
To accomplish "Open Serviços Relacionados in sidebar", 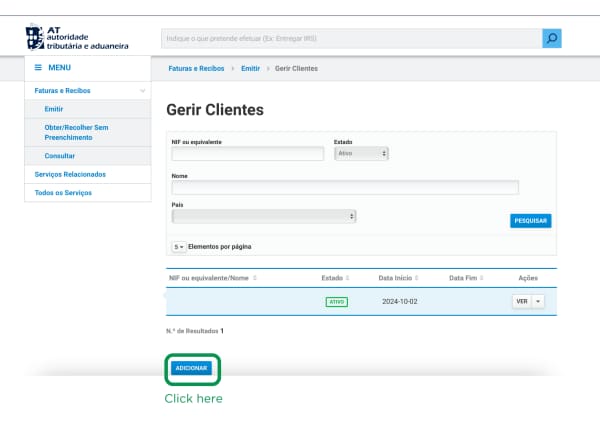I will point(70,174).
